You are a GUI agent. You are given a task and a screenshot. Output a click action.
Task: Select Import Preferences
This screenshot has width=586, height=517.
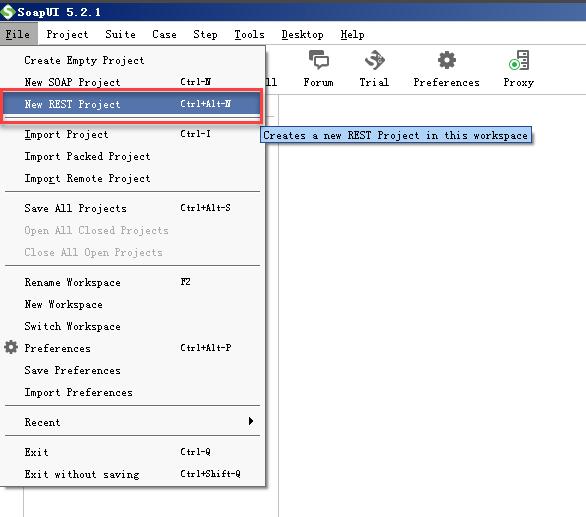pyautogui.click(x=133, y=393)
